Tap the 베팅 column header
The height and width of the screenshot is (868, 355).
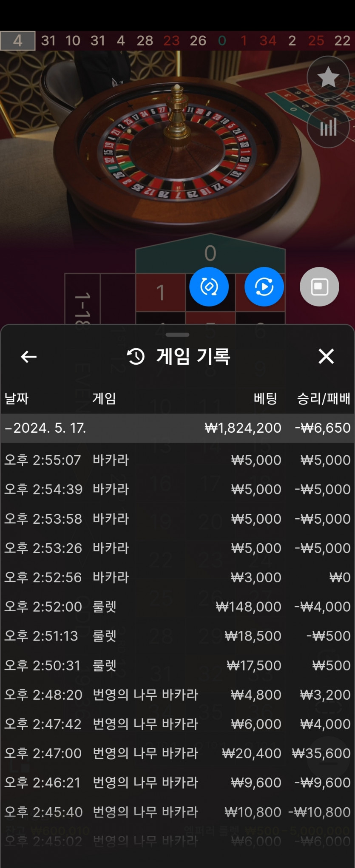265,398
